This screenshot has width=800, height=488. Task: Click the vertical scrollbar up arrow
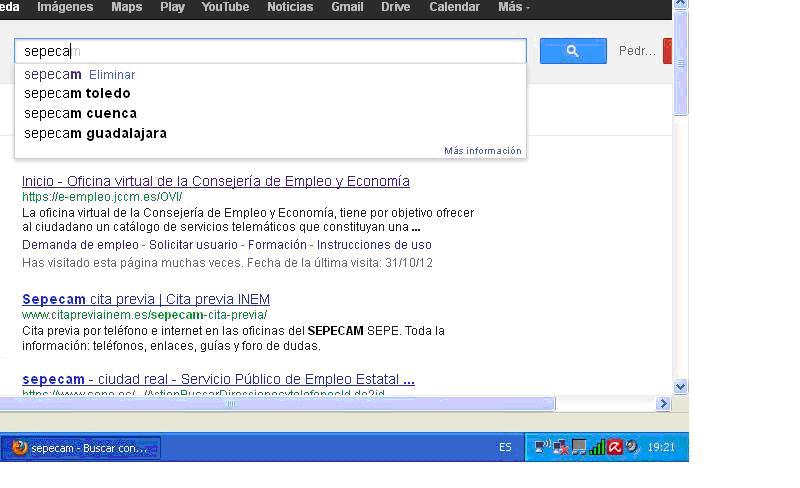point(680,4)
